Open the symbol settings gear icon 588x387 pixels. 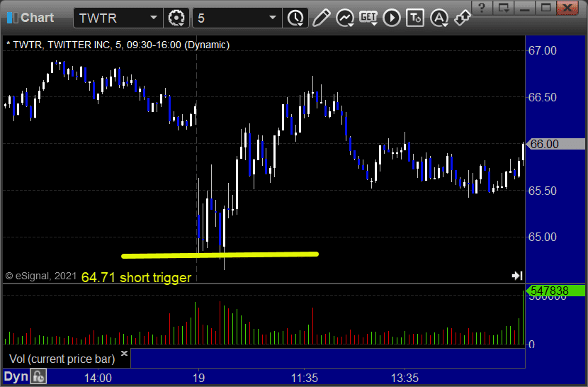tap(176, 18)
